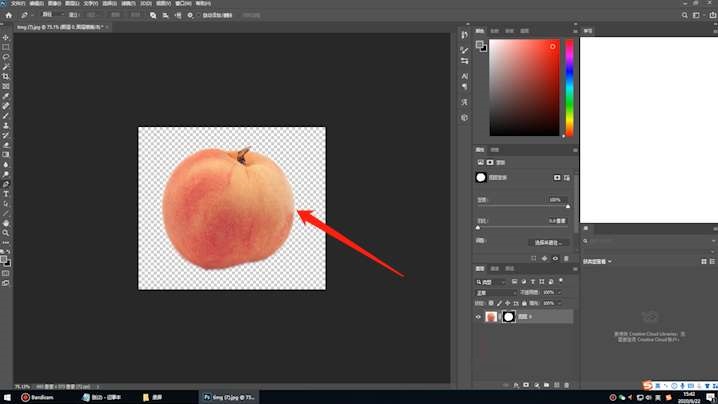The image size is (718, 404).
Task: Open the layer opacity dropdown arrow
Action: click(559, 292)
